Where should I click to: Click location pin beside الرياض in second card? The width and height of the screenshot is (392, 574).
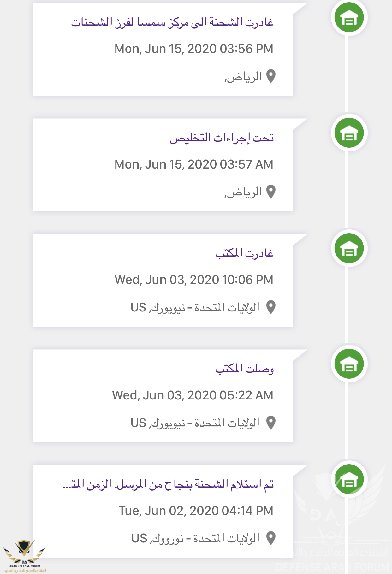pos(271,192)
